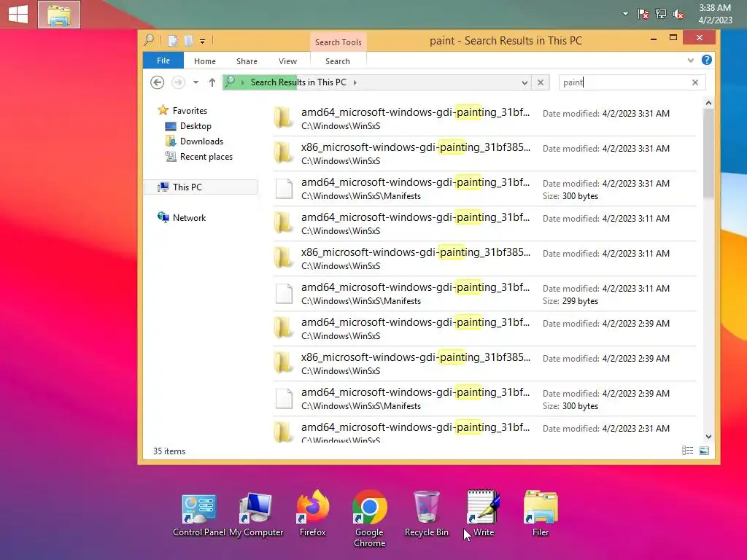Image resolution: width=747 pixels, height=560 pixels.
Task: Select Network in navigation pane
Action: [x=182, y=217]
